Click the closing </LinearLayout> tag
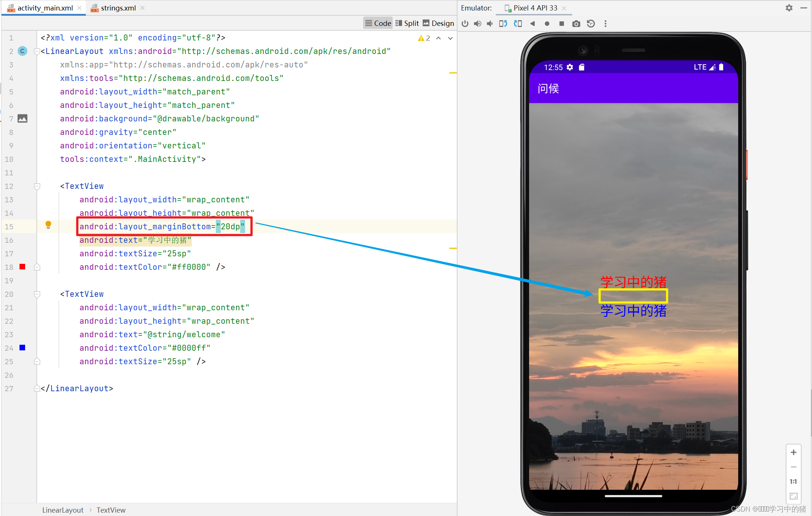The width and height of the screenshot is (812, 516). (77, 389)
